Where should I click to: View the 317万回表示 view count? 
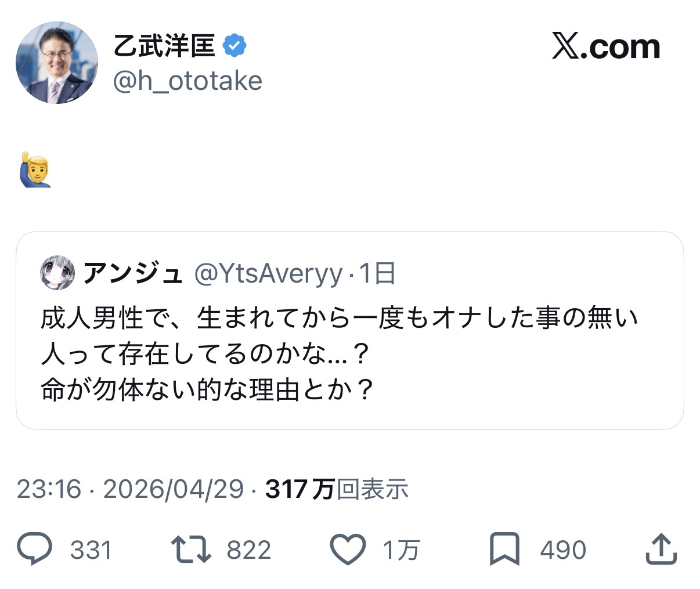coord(337,489)
